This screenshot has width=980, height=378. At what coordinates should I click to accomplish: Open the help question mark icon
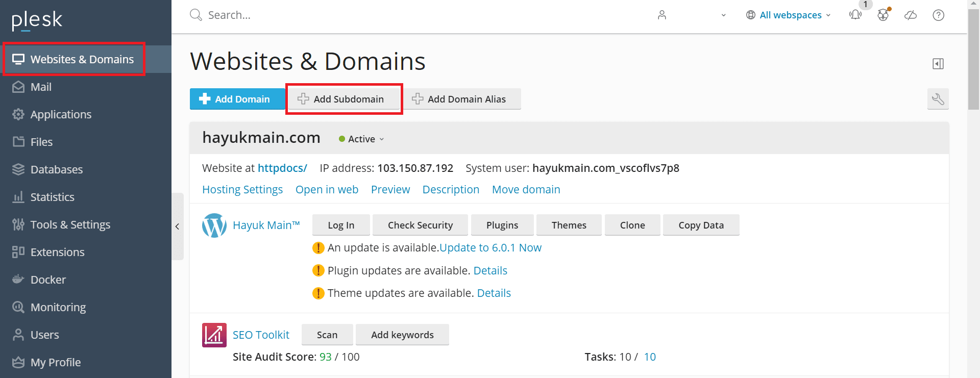(x=938, y=15)
